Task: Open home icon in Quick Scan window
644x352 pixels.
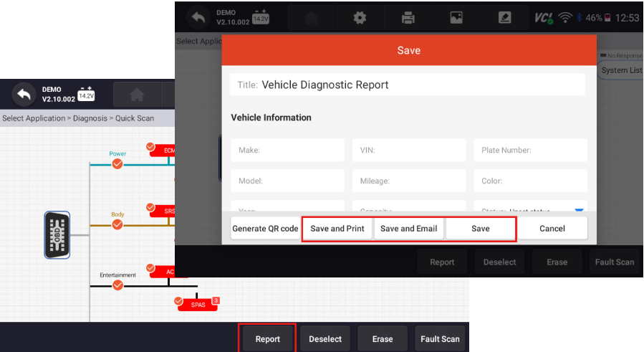Action: [137, 95]
